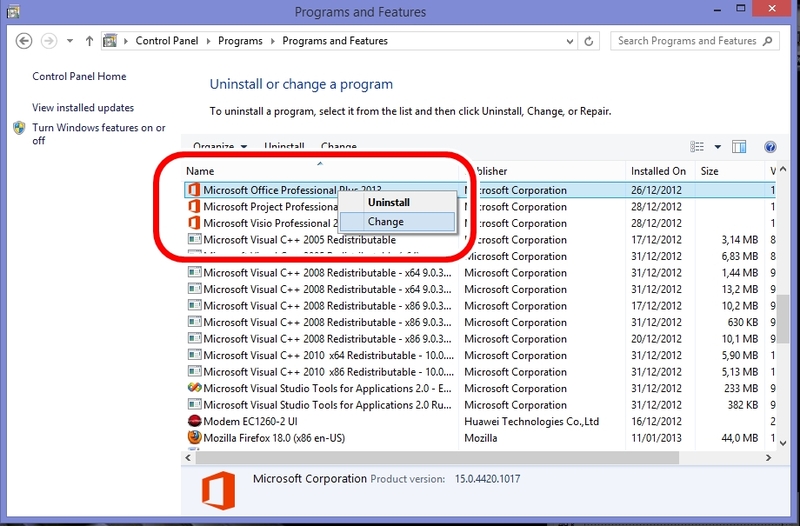Open the recent locations dropdown arrow
This screenshot has width=800, height=526.
pos(70,41)
